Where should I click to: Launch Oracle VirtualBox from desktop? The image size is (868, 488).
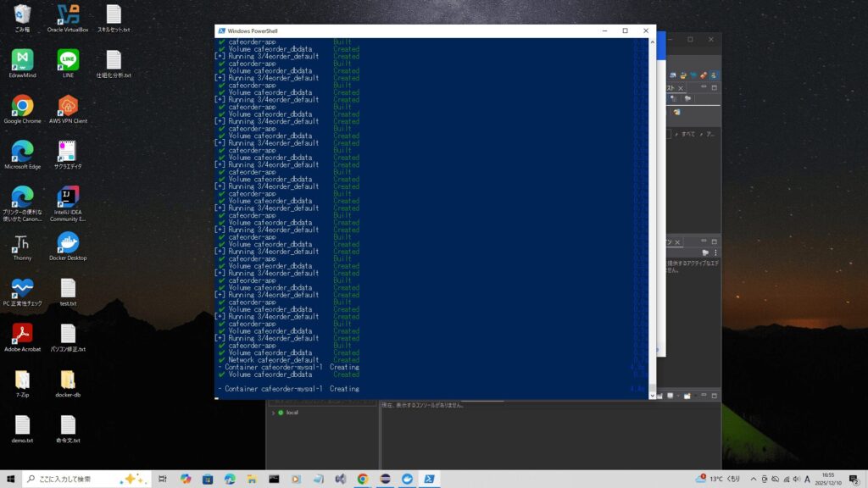click(68, 14)
